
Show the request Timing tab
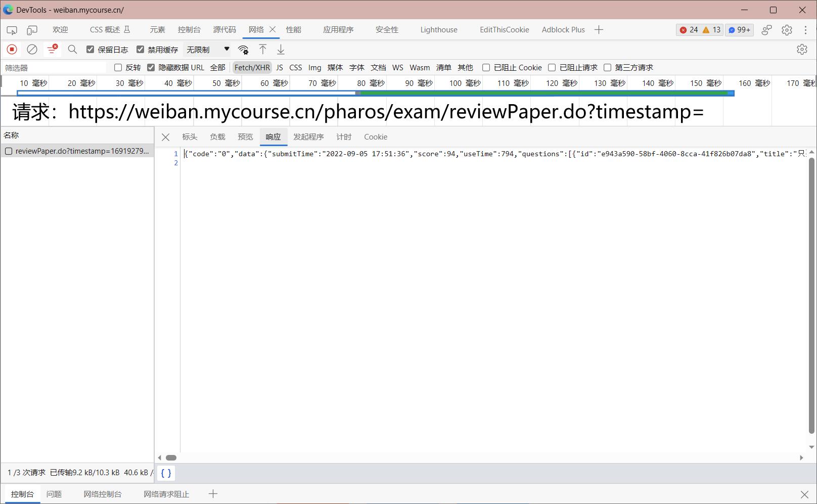pos(344,137)
